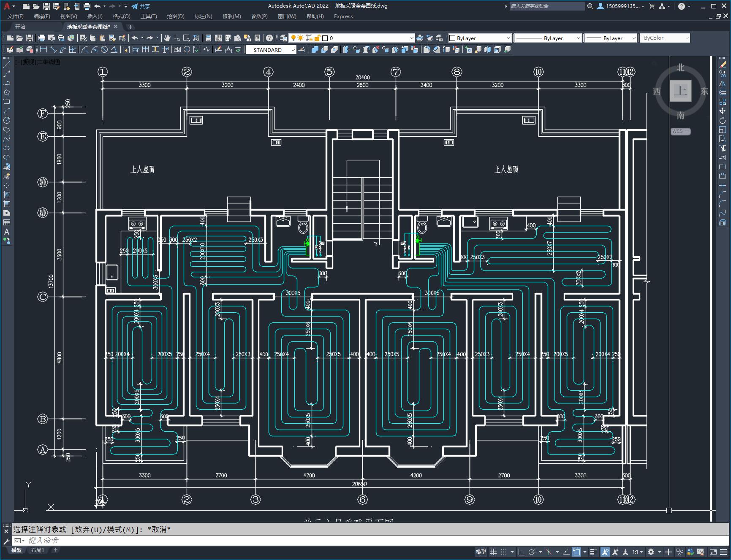Select the Angular dimension tool
Screen dimensions: 731x560
point(114,49)
